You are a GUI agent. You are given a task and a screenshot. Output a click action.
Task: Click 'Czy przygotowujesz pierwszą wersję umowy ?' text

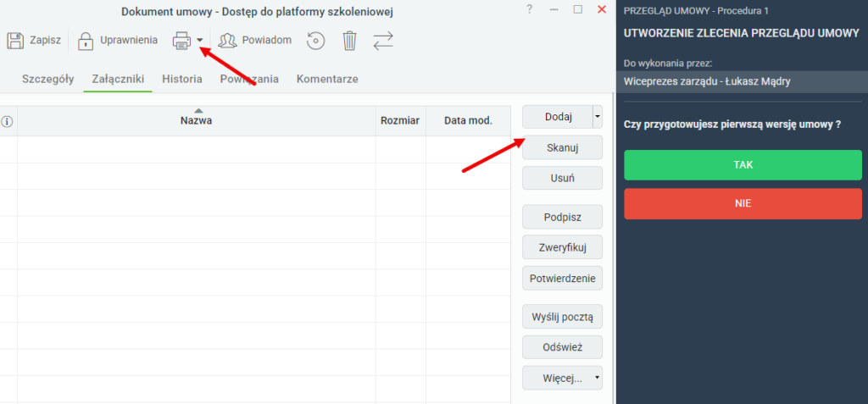732,125
